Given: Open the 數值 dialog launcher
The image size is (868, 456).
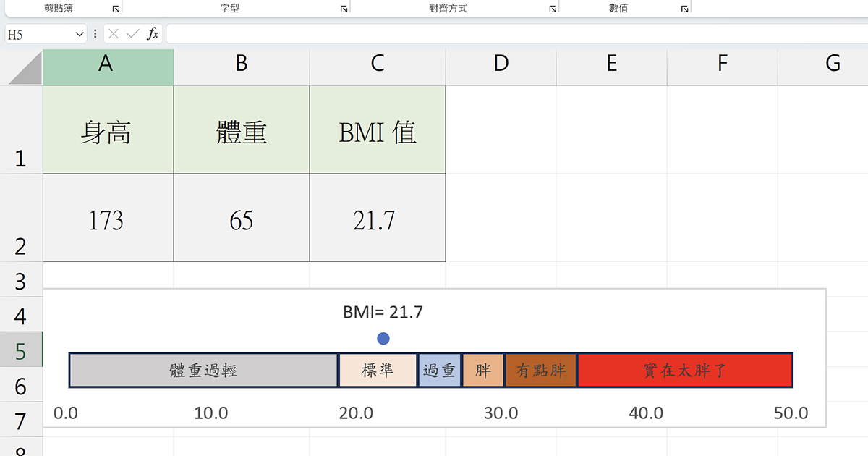Looking at the screenshot, I should click(683, 7).
